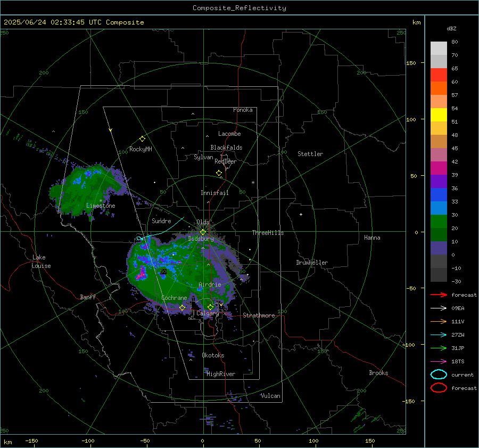
Task: Click the Sylvan label
Action: click(203, 157)
